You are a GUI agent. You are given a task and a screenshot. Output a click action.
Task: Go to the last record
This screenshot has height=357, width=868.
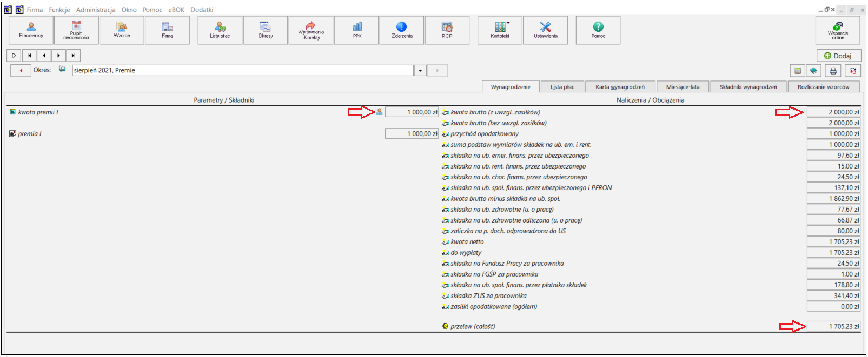73,55
